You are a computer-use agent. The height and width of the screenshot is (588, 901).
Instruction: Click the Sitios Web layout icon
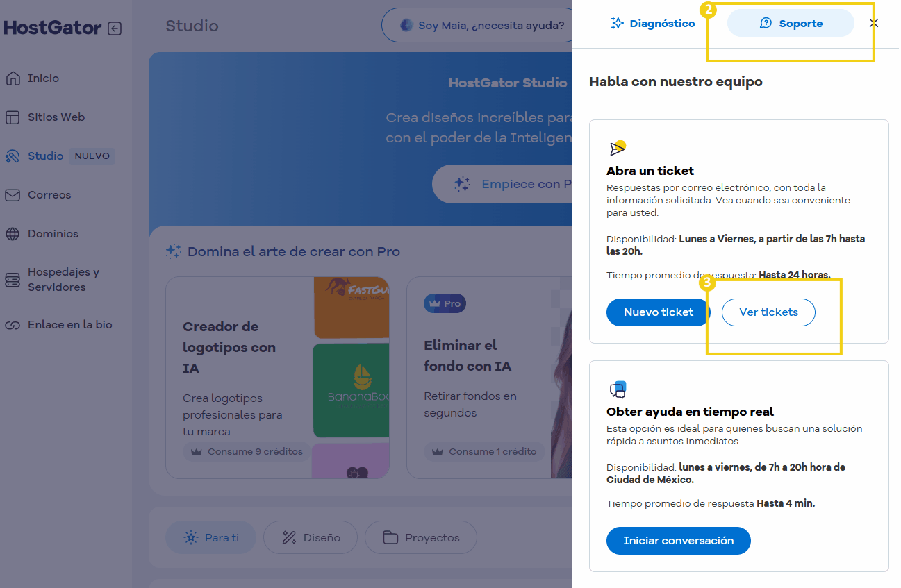coord(13,117)
